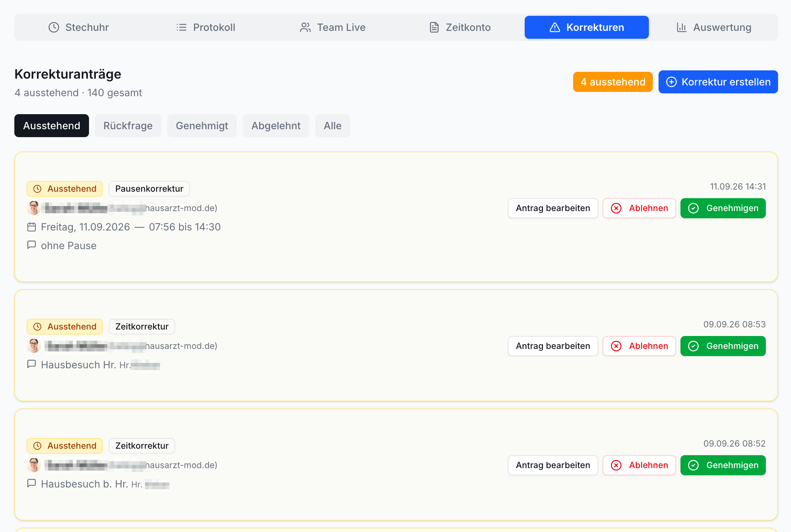791x532 pixels.
Task: Reject the 09.09.26 08:52 Zeitkorrektur request
Action: [639, 465]
